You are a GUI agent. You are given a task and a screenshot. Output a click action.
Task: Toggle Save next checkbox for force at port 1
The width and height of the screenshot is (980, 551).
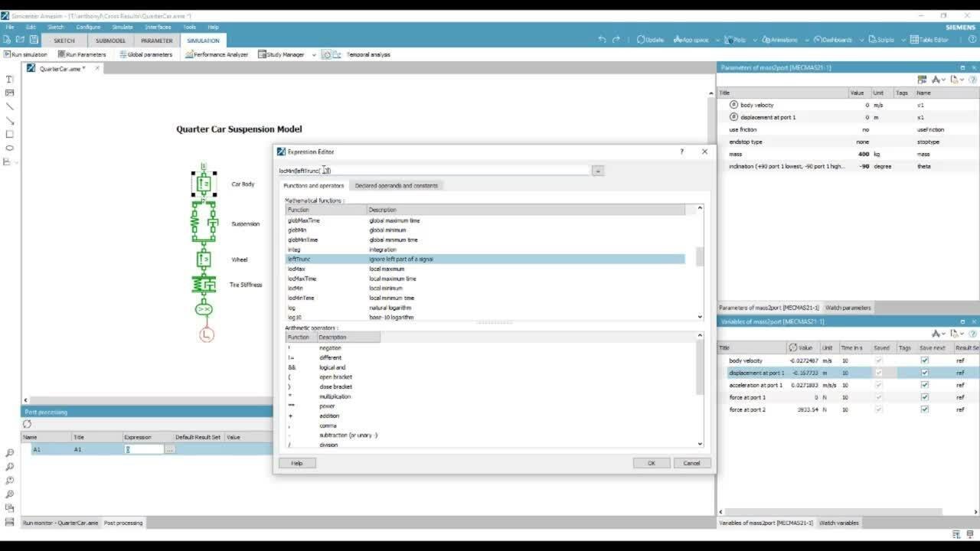point(924,397)
